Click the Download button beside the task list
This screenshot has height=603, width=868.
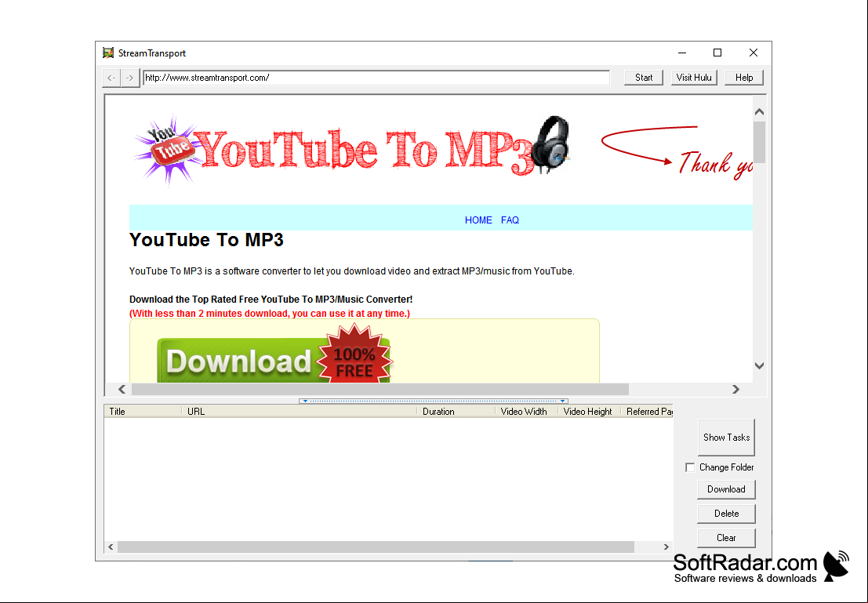coord(726,489)
